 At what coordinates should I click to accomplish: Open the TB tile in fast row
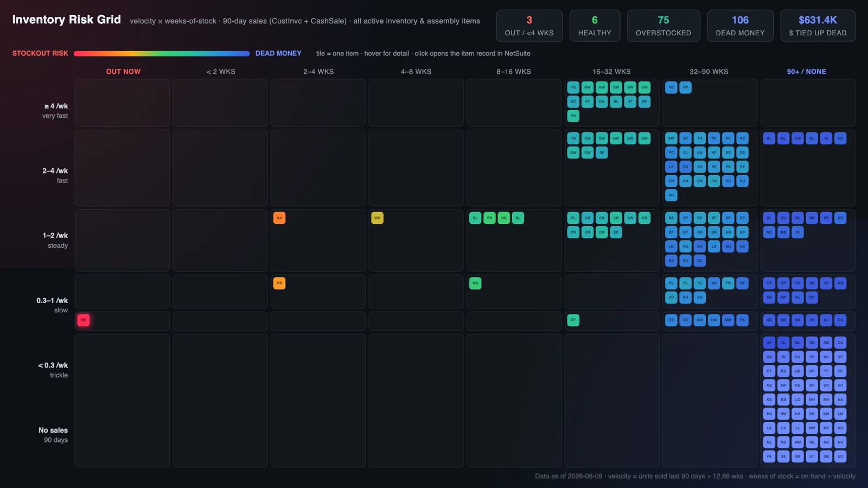pos(573,138)
